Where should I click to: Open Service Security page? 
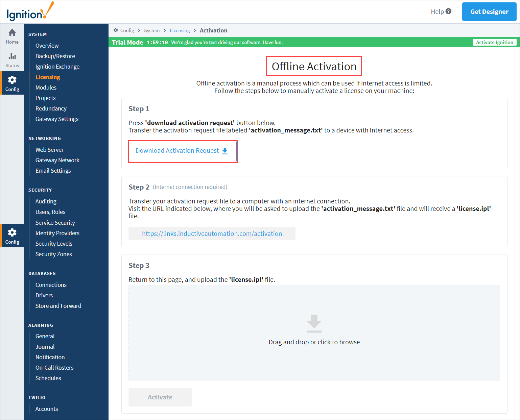(55, 223)
